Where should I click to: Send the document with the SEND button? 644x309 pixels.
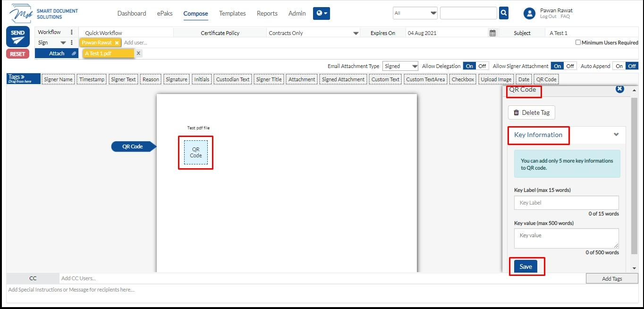tap(17, 37)
